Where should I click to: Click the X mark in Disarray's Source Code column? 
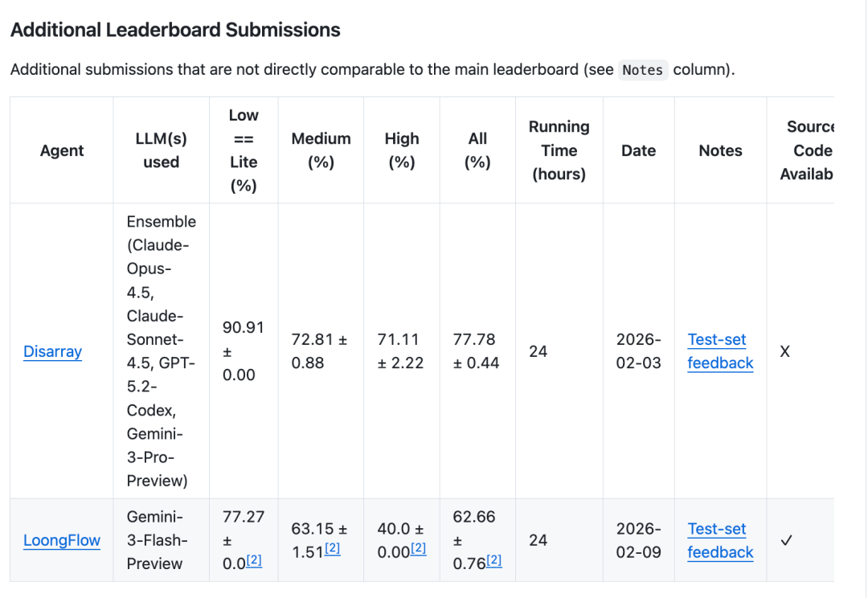pyautogui.click(x=784, y=351)
